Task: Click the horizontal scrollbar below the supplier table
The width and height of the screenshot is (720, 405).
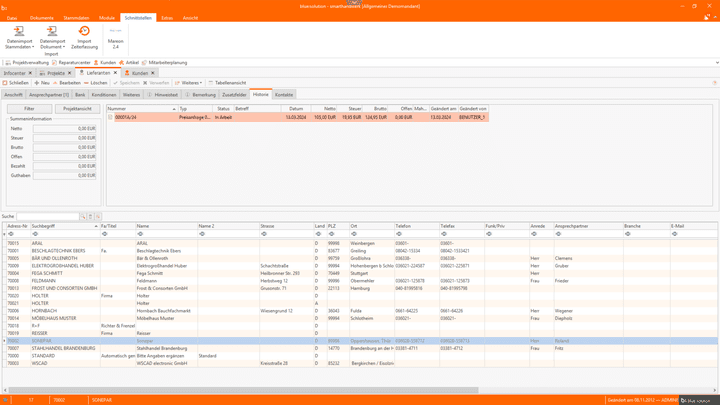Action: click(x=240, y=390)
